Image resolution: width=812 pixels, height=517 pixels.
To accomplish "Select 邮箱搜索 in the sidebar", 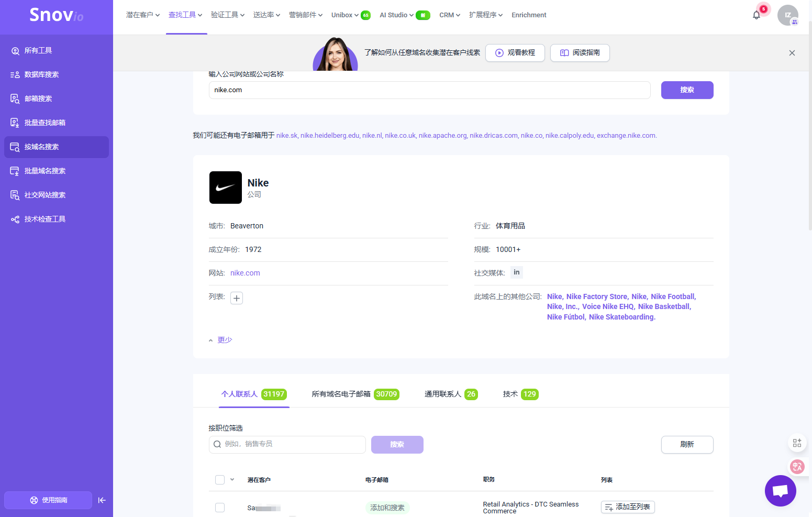I will point(38,98).
